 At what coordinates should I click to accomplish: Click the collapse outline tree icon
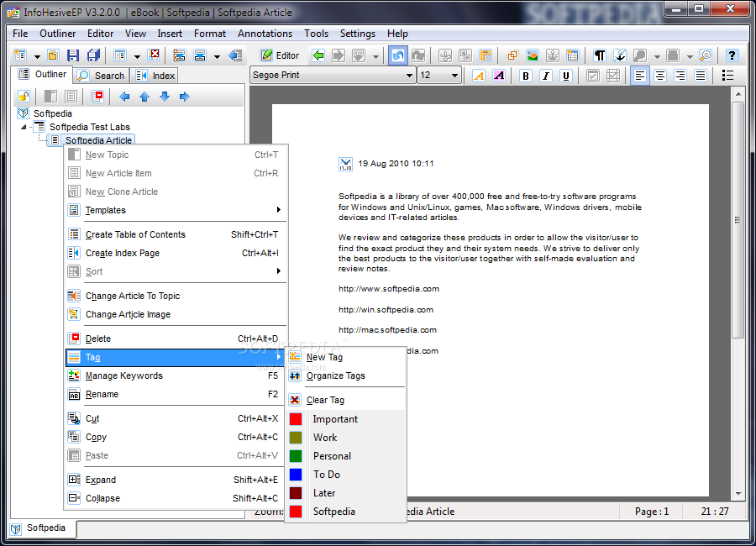[200, 55]
